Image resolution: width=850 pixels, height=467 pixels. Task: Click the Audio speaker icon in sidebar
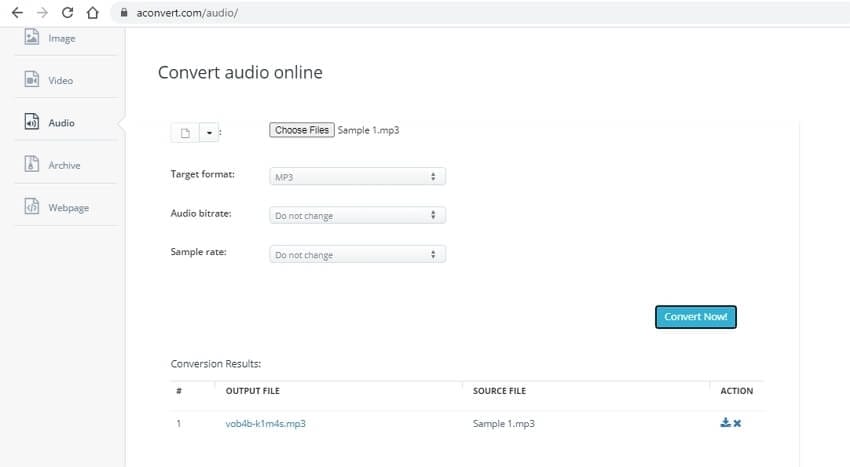click(x=31, y=123)
